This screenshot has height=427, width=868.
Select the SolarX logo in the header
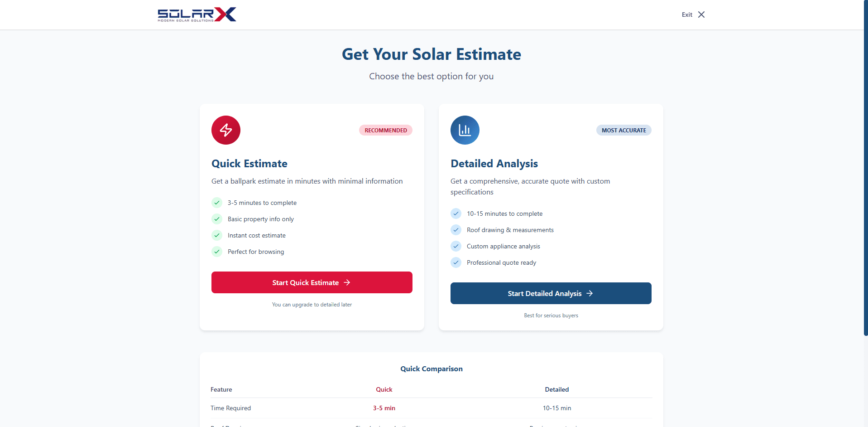point(197,14)
